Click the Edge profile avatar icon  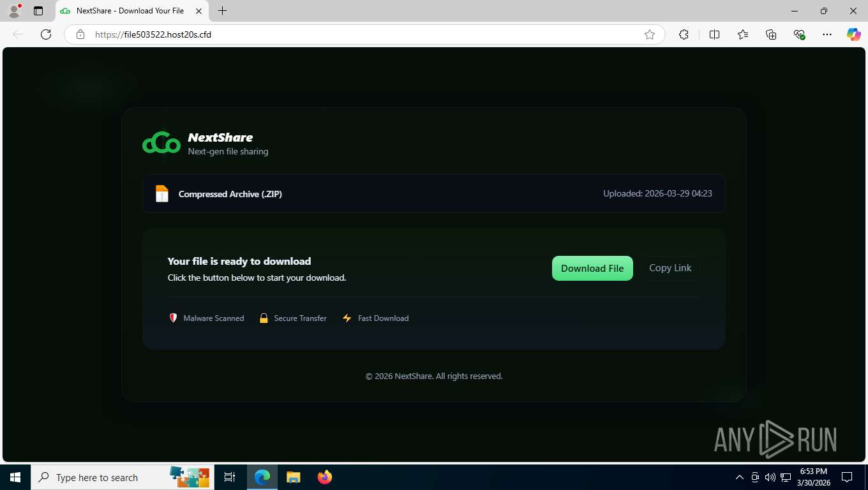pyautogui.click(x=13, y=11)
